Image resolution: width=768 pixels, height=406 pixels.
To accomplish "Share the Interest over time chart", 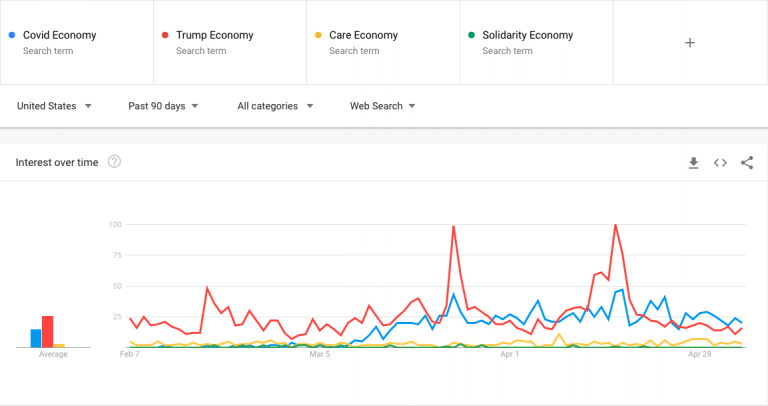I will coord(747,163).
